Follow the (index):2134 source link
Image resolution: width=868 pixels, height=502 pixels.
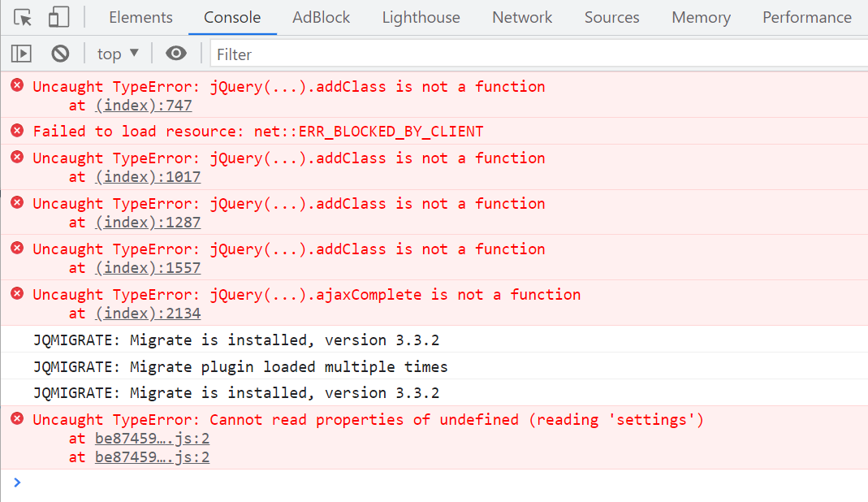pos(148,313)
